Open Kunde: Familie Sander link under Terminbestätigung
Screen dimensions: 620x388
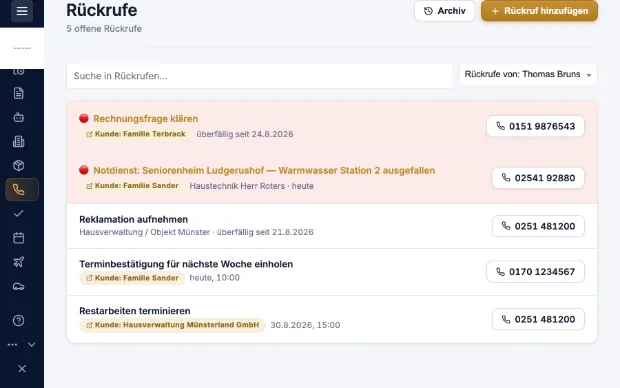click(x=132, y=278)
